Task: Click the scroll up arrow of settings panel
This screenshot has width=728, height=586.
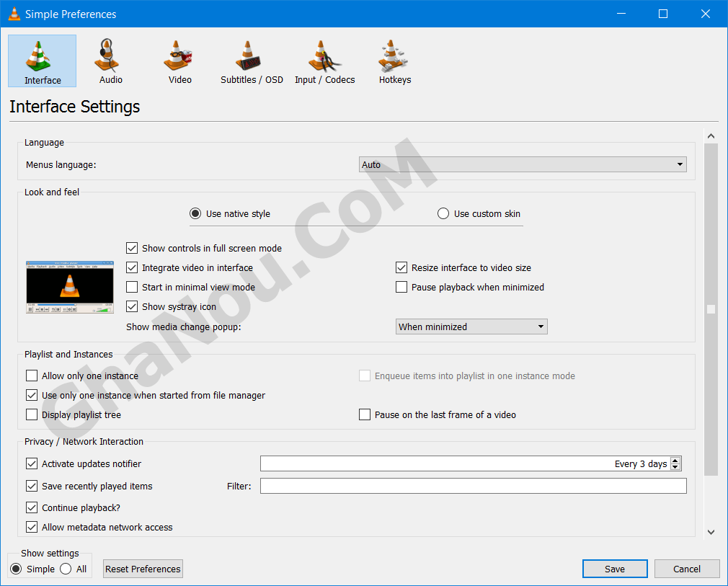Action: pos(711,136)
